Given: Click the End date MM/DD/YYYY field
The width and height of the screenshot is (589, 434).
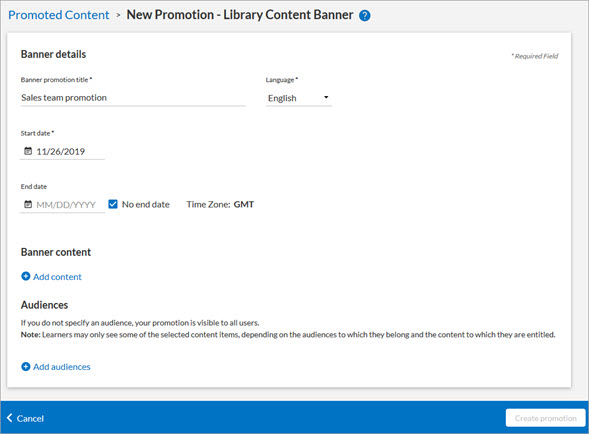Looking at the screenshot, I should click(62, 205).
